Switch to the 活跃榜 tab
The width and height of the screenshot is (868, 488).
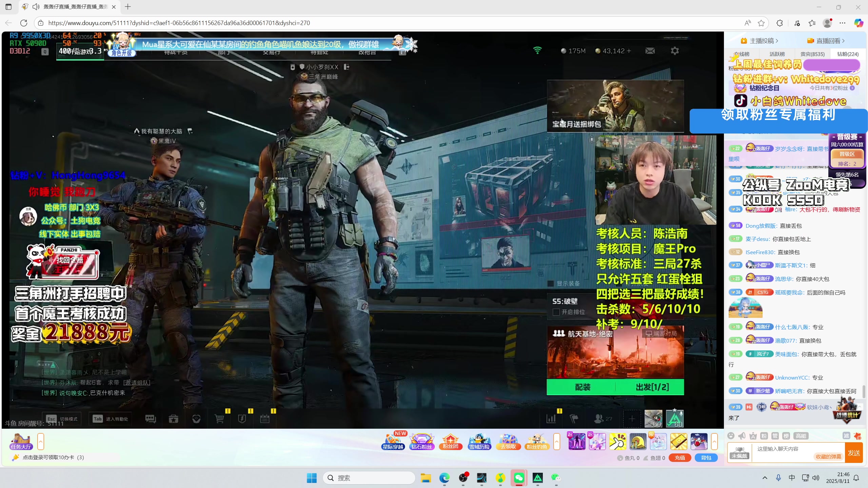click(777, 54)
